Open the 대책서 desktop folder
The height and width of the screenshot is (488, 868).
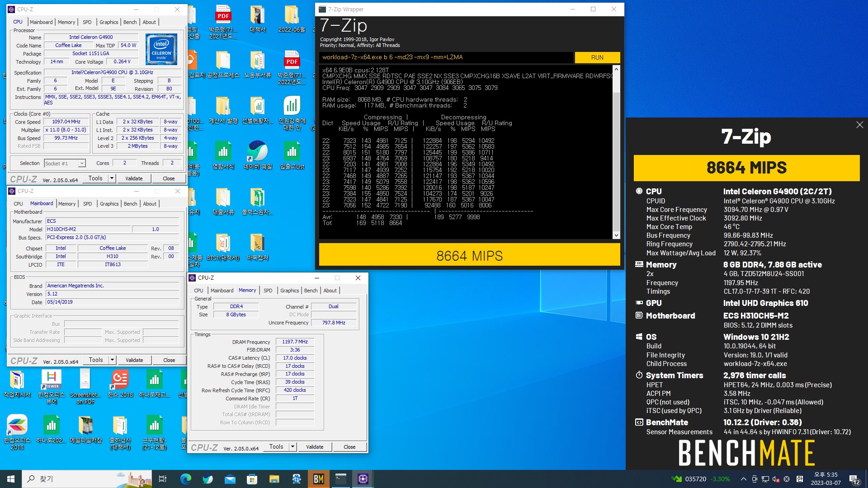tap(258, 19)
